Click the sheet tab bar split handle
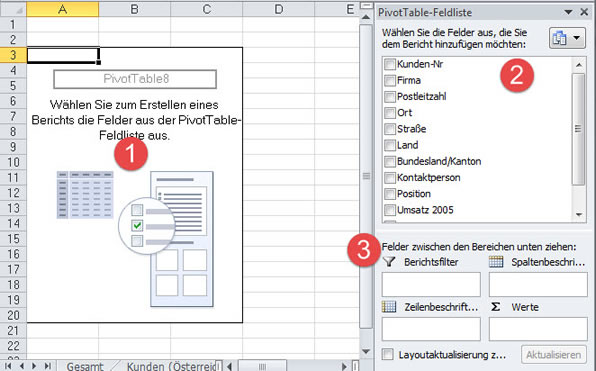The height and width of the screenshot is (371, 596). (219, 366)
